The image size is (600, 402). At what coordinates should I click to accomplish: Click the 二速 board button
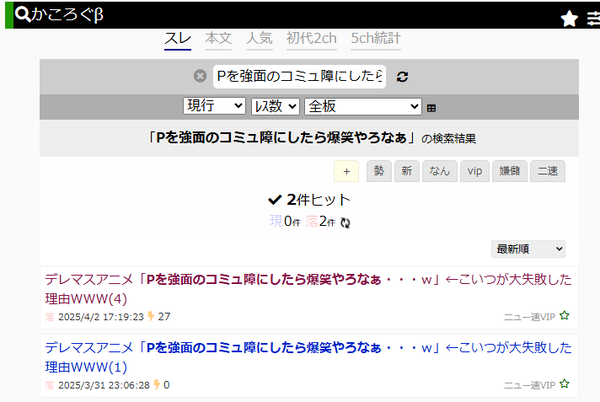pyautogui.click(x=548, y=171)
